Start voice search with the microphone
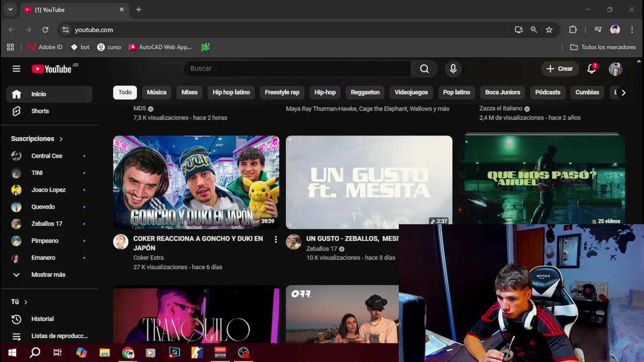Screen dimensions: 644x362 (453, 69)
